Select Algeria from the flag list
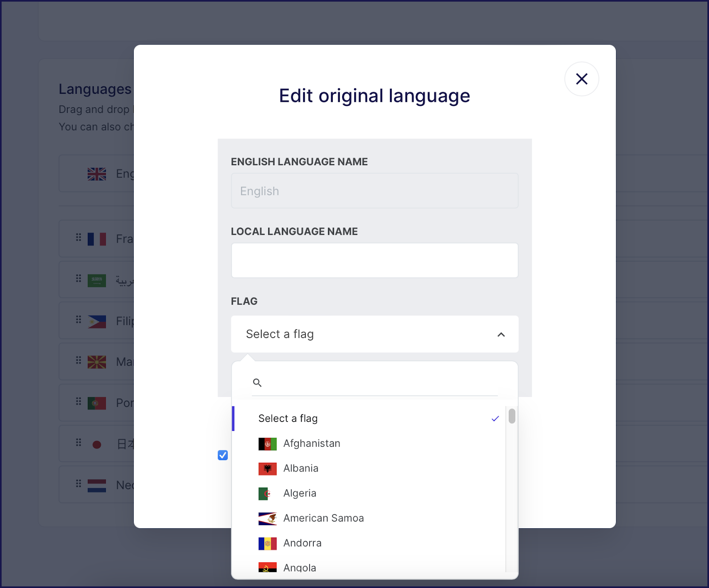Image resolution: width=709 pixels, height=588 pixels. [369, 493]
